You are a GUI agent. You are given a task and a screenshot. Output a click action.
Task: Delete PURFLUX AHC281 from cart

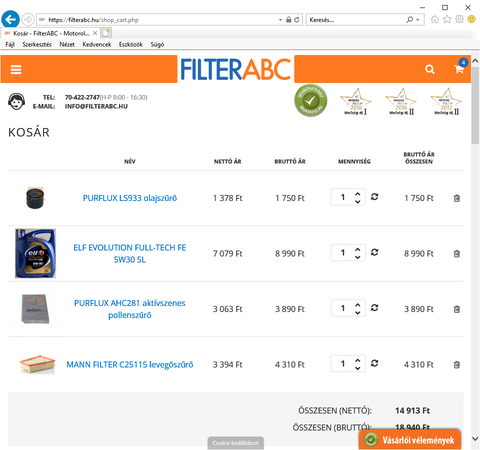point(457,309)
